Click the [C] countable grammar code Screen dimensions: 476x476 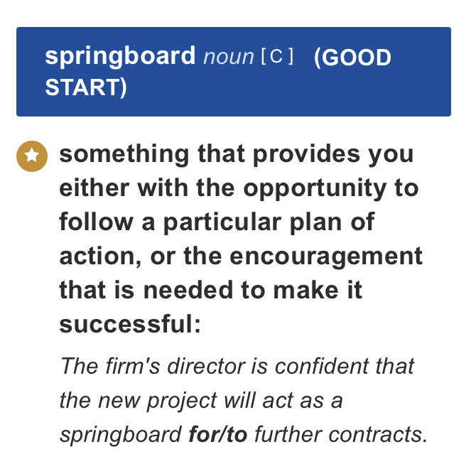[277, 57]
